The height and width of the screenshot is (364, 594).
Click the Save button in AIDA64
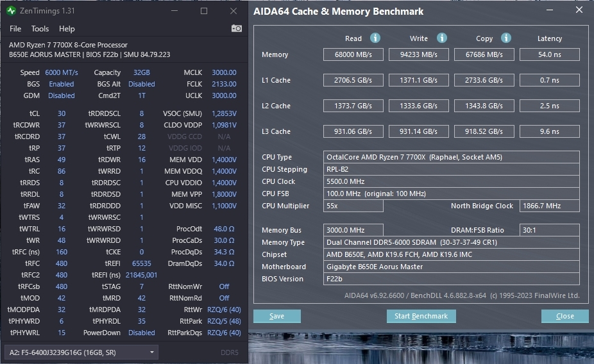click(x=277, y=316)
